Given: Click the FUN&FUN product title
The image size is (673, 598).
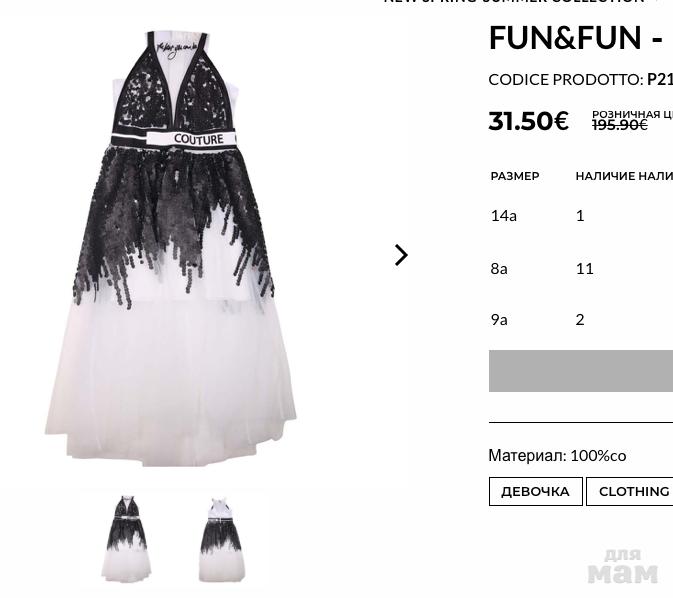Looking at the screenshot, I should [x=576, y=38].
